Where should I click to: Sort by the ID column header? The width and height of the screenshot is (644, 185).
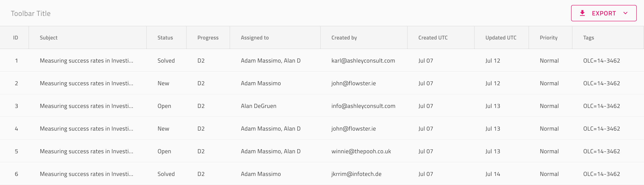tap(15, 38)
